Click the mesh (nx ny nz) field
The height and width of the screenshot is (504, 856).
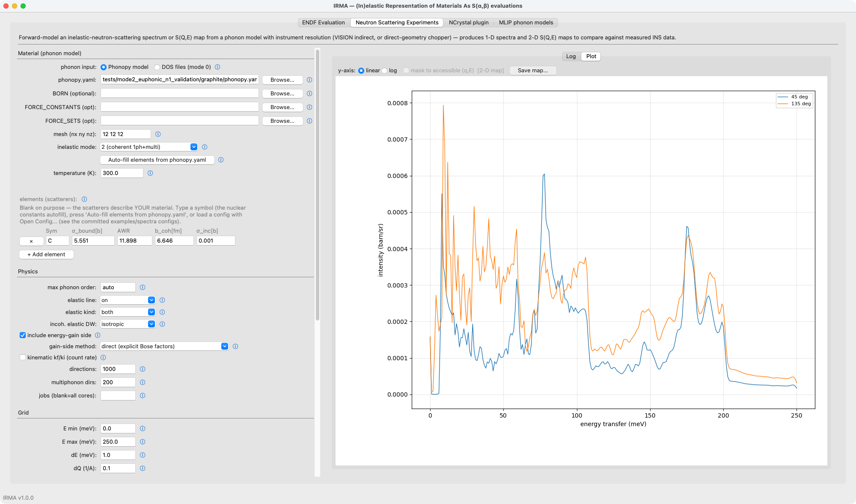[x=126, y=134]
